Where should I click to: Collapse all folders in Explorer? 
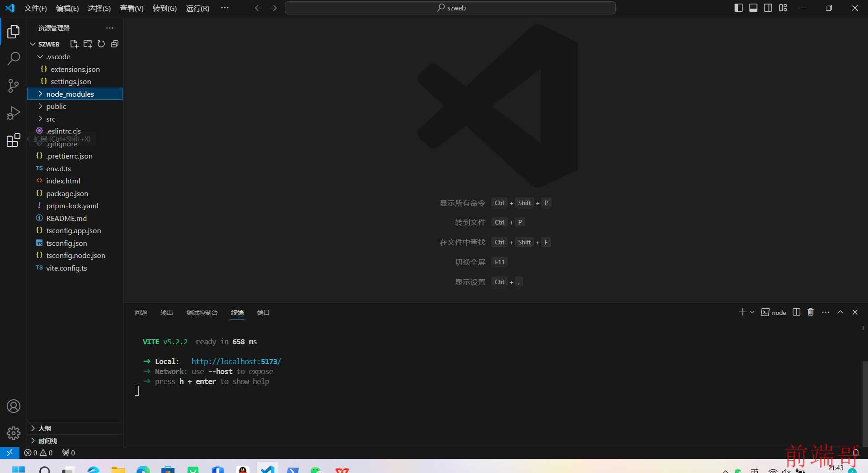[115, 44]
